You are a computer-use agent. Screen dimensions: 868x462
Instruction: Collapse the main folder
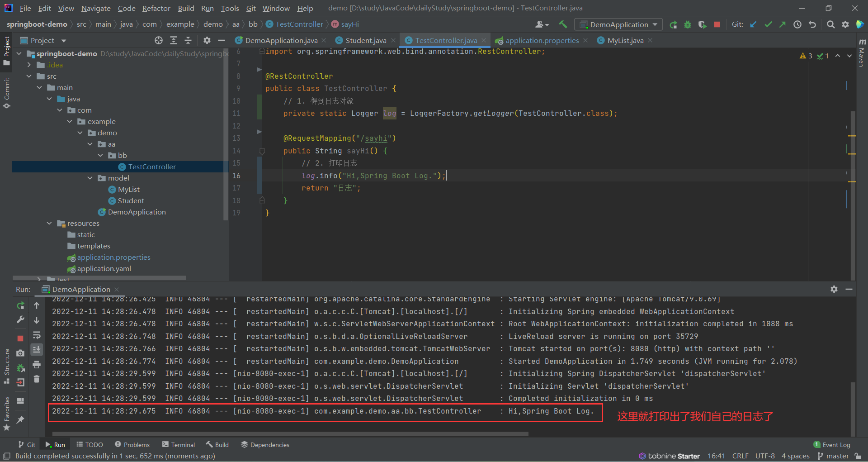pyautogui.click(x=39, y=87)
